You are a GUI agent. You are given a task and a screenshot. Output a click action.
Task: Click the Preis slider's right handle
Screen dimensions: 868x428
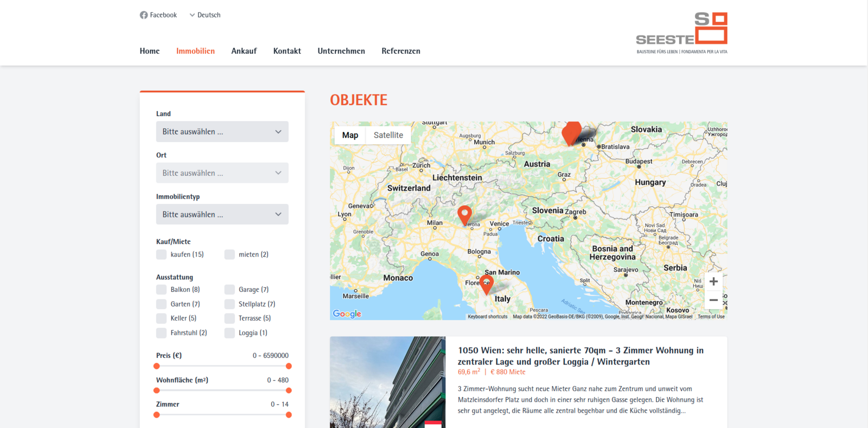point(289,366)
